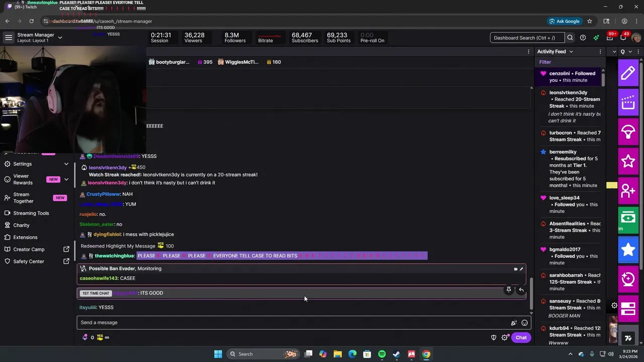Click username thewatchingblue in chat
Screen dimensions: 644x362
tap(114, 256)
